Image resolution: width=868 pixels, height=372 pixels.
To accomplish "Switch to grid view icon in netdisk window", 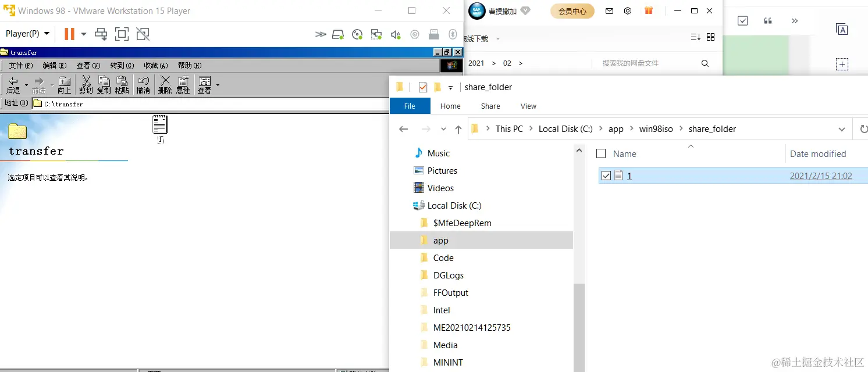I will click(x=710, y=37).
